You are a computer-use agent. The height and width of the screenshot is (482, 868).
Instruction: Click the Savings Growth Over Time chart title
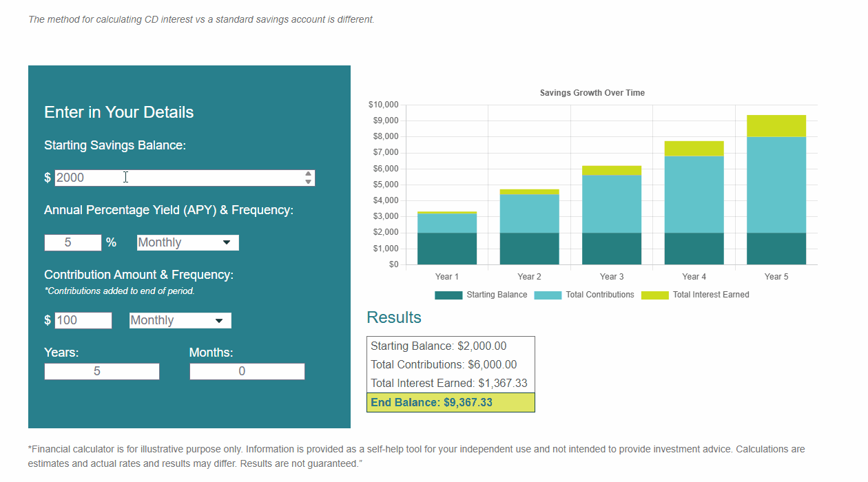tap(592, 93)
